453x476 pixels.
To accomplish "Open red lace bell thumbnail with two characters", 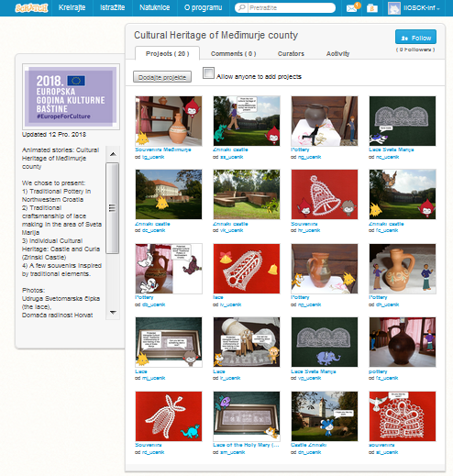I will (x=325, y=194).
